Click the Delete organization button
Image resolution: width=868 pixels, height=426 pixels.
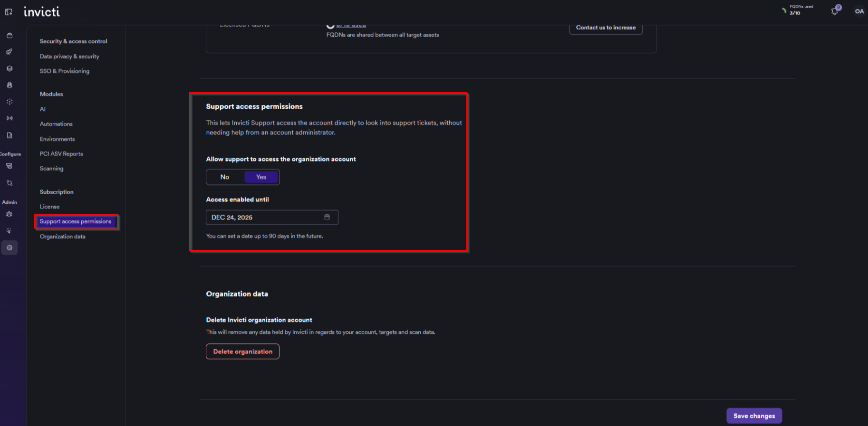[x=242, y=351]
